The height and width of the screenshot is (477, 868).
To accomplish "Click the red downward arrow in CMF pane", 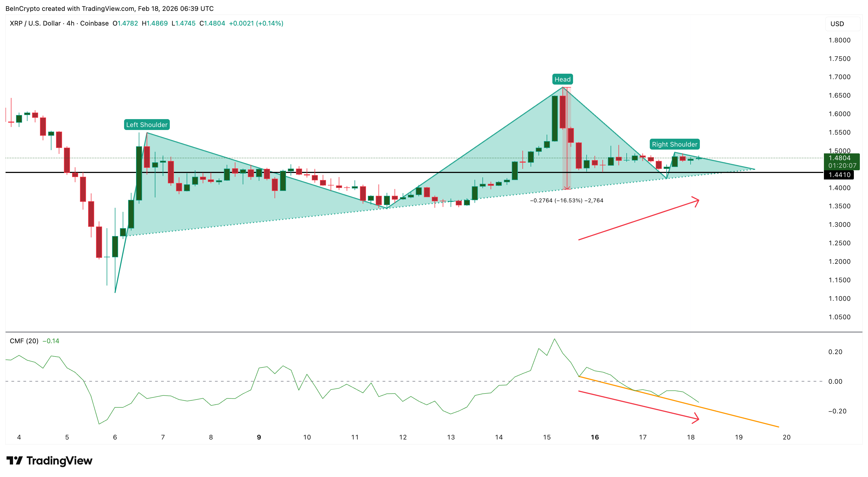I will click(639, 405).
